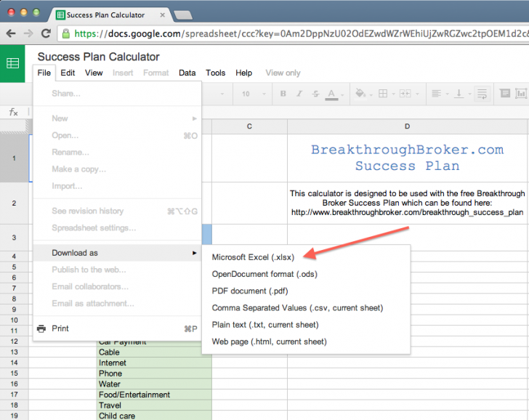Open the Data menu
Screen dimensions: 529x420
pyautogui.click(x=187, y=73)
